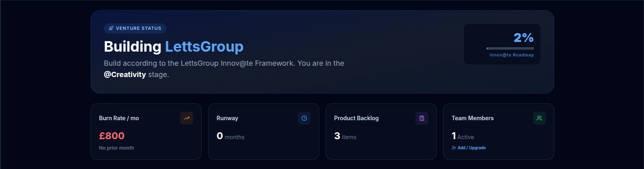Click the rocket icon in Venture Status badge

pyautogui.click(x=111, y=28)
